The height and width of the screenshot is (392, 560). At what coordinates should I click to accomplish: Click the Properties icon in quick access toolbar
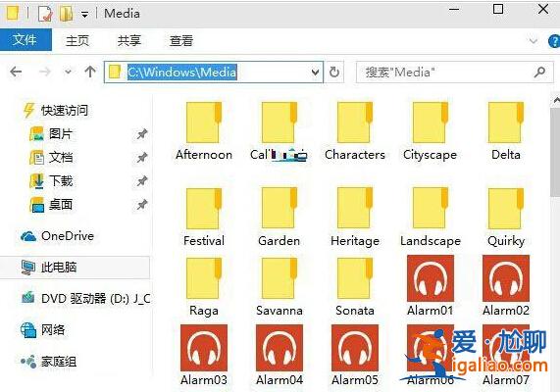pyautogui.click(x=45, y=14)
